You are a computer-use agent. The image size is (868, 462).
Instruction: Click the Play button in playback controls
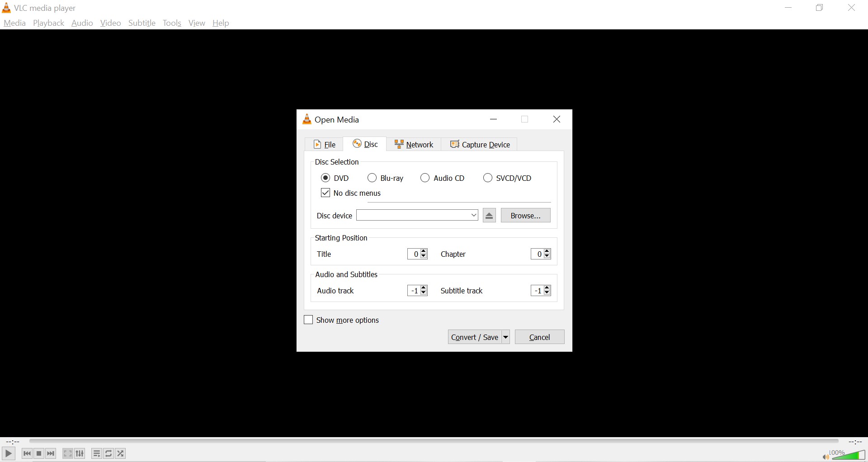tap(8, 453)
